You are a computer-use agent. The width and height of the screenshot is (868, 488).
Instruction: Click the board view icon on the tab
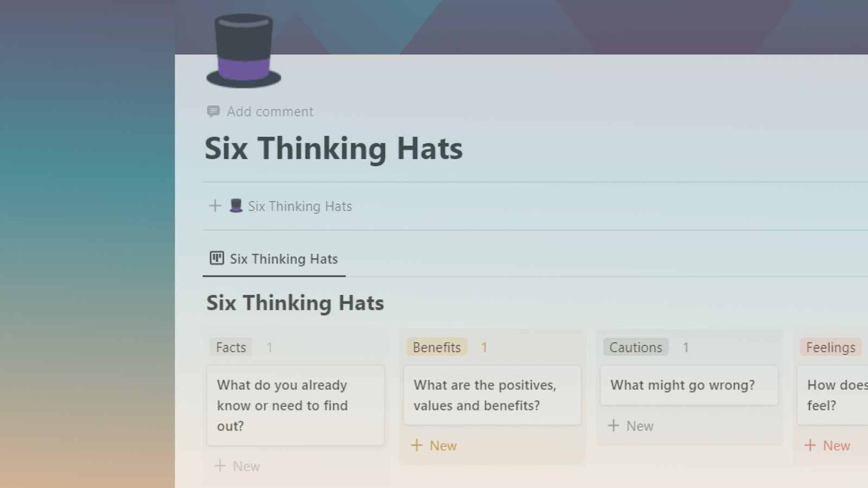point(216,258)
